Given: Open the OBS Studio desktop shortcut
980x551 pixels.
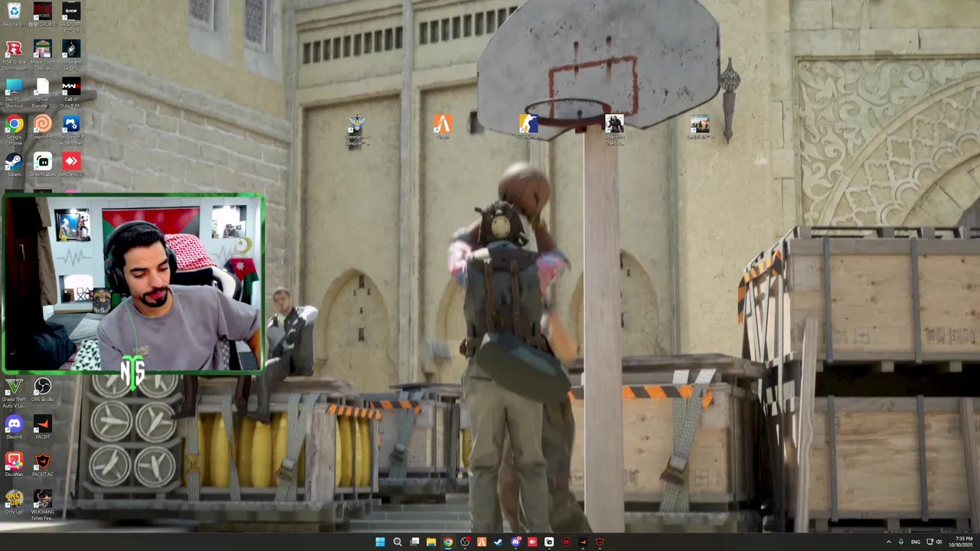Looking at the screenshot, I should pos(42,390).
